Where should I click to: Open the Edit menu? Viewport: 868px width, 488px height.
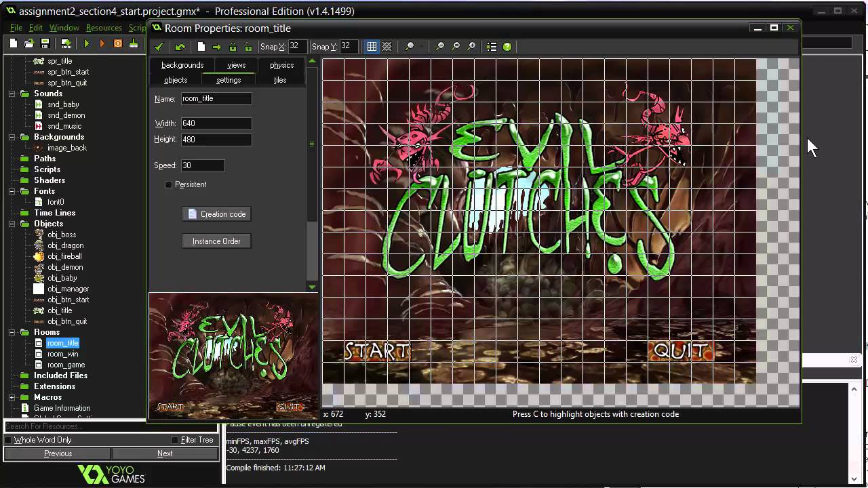[x=36, y=28]
